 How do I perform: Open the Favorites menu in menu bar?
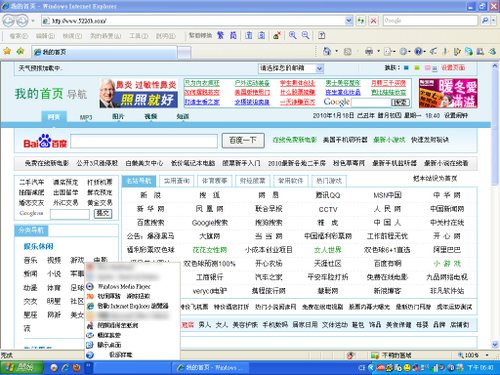tap(105, 36)
